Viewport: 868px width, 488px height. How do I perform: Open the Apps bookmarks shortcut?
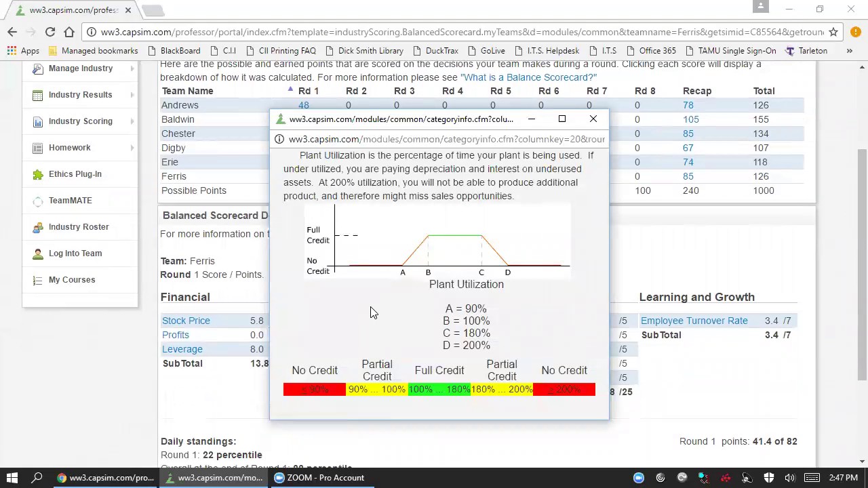23,51
